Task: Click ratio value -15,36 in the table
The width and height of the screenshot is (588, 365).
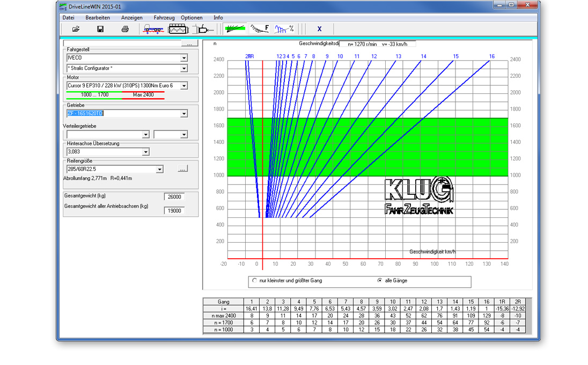Action: [x=502, y=309]
